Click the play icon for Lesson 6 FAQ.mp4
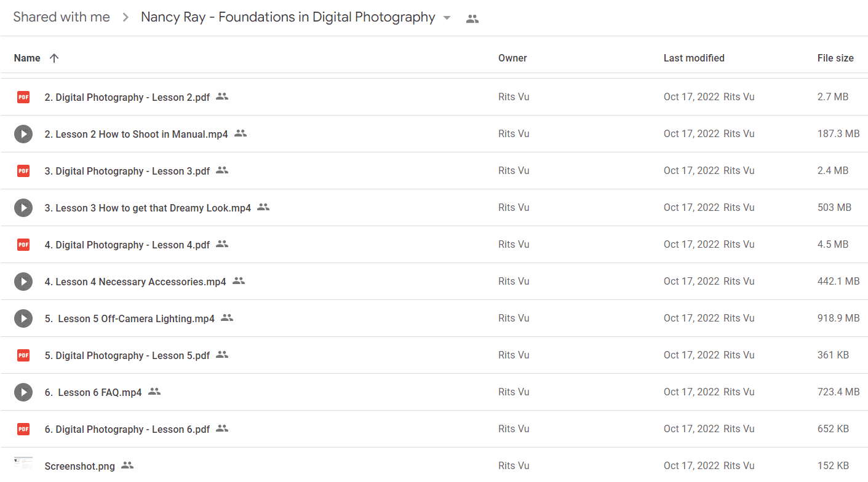Viewport: 868px width, 482px height. pyautogui.click(x=23, y=392)
